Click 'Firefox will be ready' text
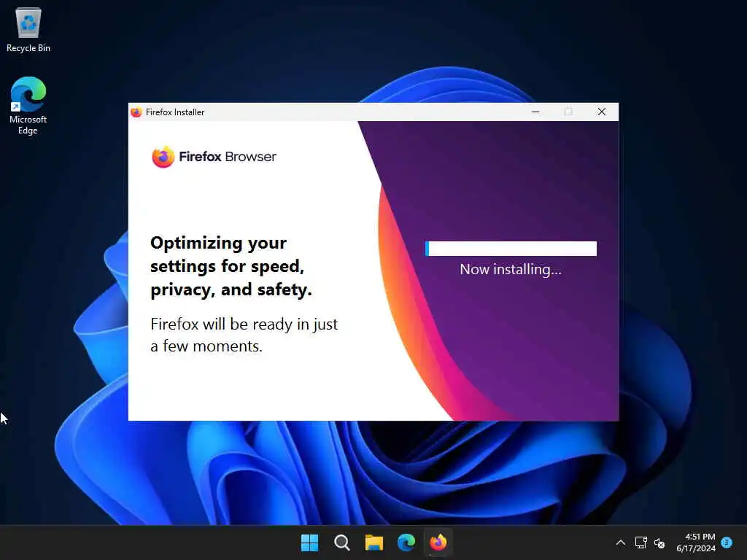The width and height of the screenshot is (747, 560). pos(244,335)
